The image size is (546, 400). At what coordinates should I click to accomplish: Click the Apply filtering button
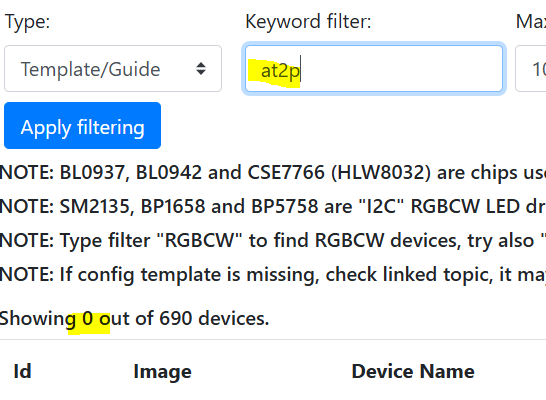point(83,125)
